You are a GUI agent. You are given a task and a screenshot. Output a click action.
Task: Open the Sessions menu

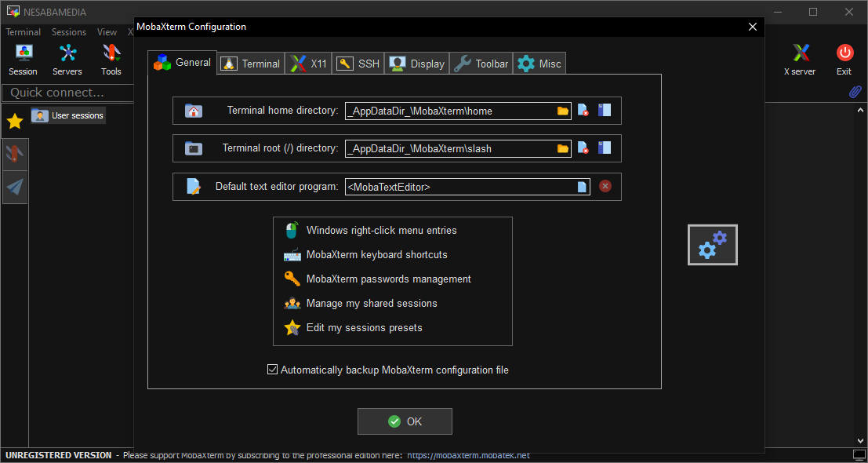pos(69,32)
